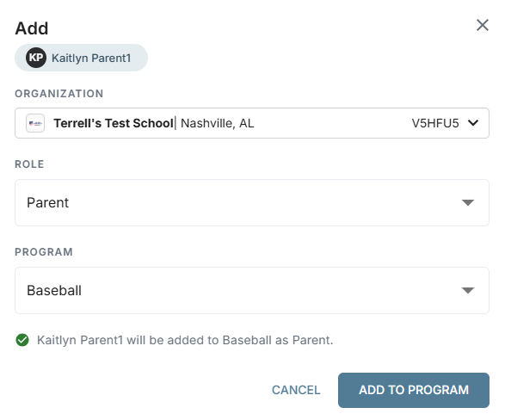
Task: Click the 'will be added to Baseball' message
Action: click(185, 340)
